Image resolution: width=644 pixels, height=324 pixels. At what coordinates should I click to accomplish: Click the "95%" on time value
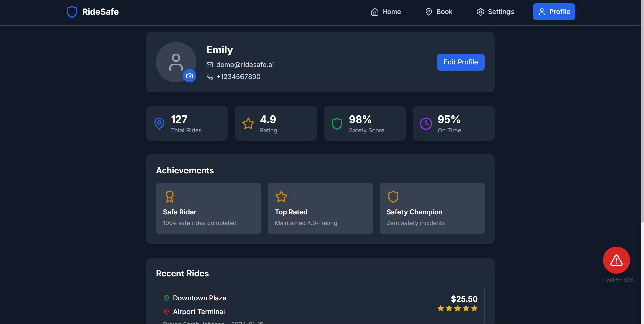pyautogui.click(x=449, y=119)
